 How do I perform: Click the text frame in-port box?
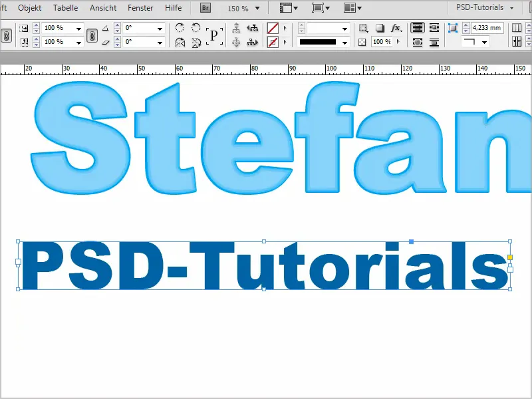pos(19,262)
